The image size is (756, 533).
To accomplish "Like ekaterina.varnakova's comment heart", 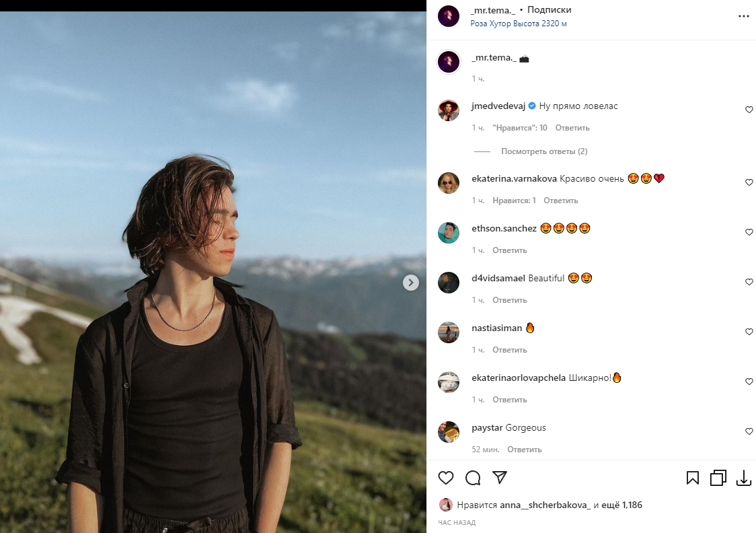I will pos(749,182).
